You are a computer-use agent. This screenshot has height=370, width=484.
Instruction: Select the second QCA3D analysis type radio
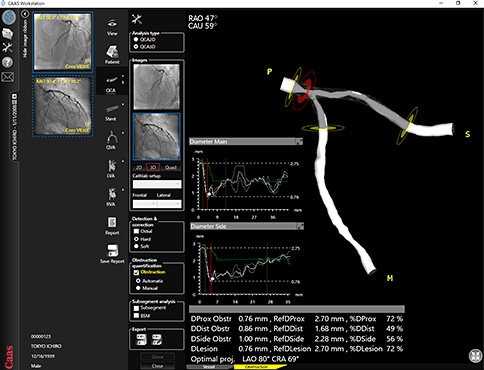tap(136, 47)
